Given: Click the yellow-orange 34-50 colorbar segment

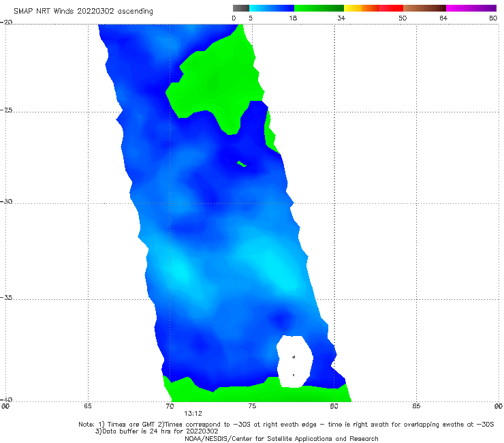Looking at the screenshot, I should (x=373, y=8).
